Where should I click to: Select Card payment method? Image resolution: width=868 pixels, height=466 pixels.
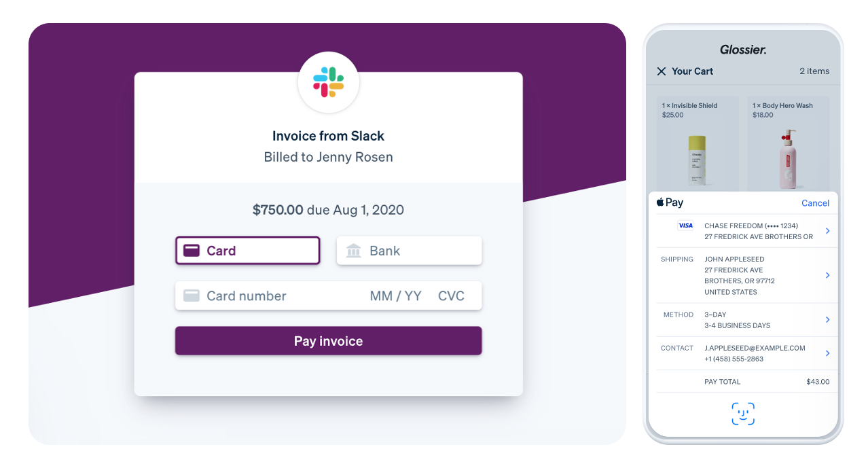pyautogui.click(x=247, y=251)
